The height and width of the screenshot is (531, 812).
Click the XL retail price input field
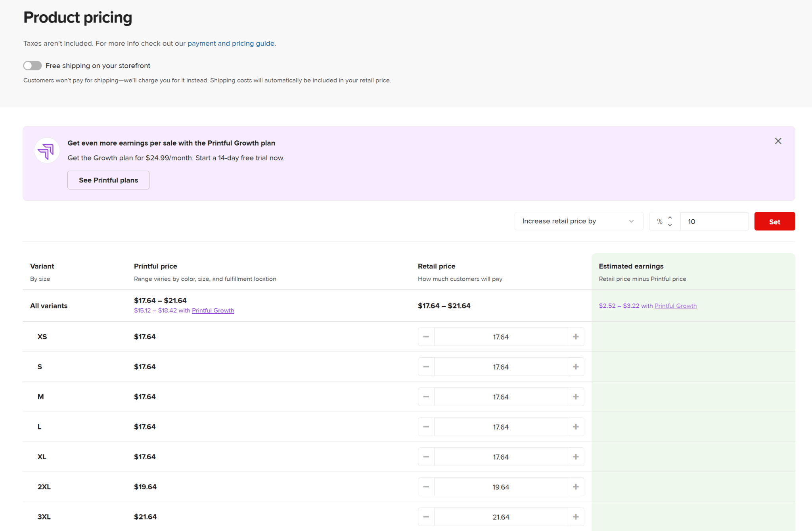[x=501, y=457]
